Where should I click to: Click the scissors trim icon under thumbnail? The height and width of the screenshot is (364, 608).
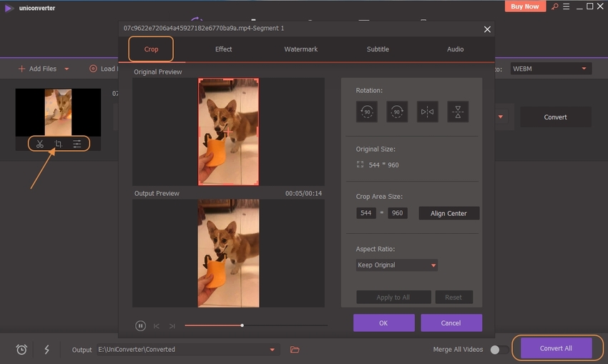pos(40,144)
